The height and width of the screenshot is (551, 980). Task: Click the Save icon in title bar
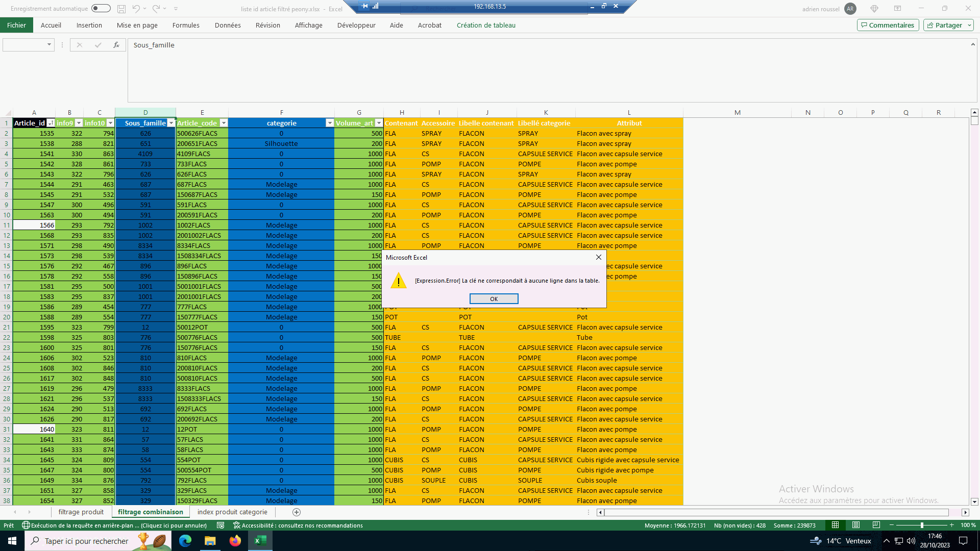[x=121, y=9]
